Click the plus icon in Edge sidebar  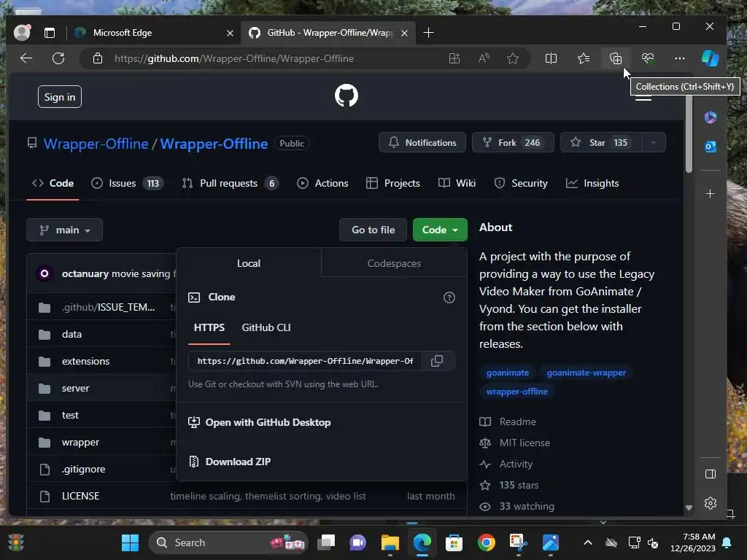click(711, 194)
